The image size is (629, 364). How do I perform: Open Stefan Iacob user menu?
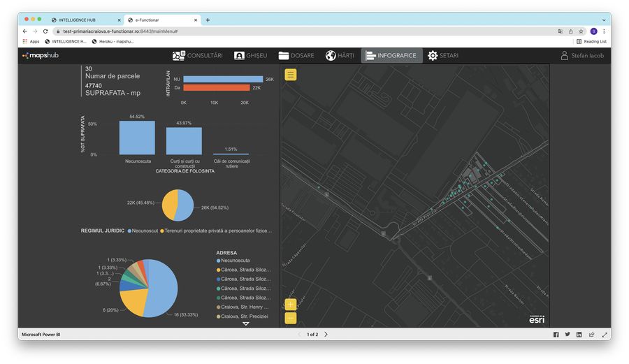pos(582,56)
